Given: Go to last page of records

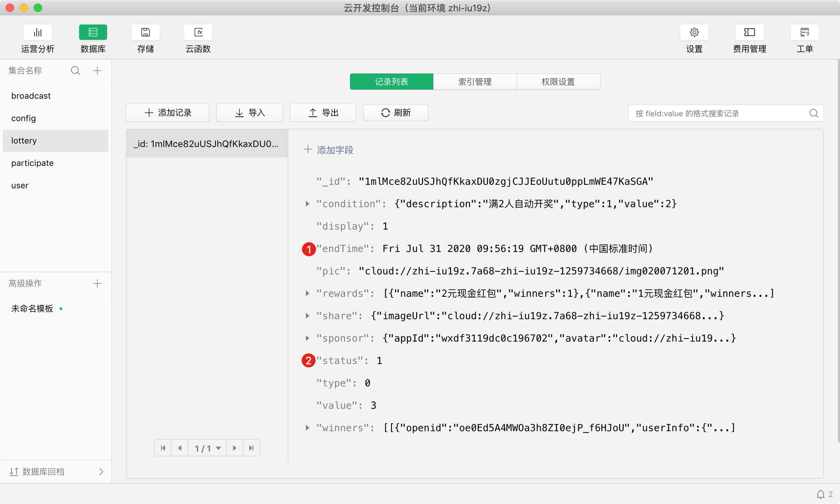Looking at the screenshot, I should [251, 448].
